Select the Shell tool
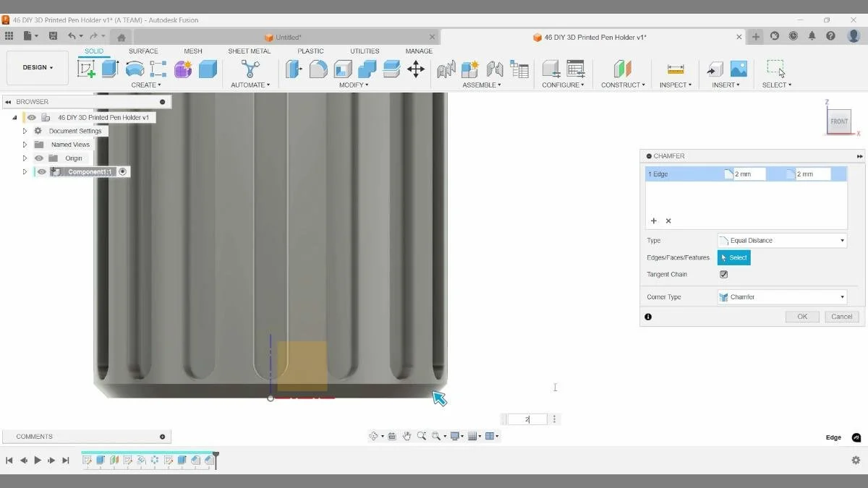 click(x=343, y=69)
